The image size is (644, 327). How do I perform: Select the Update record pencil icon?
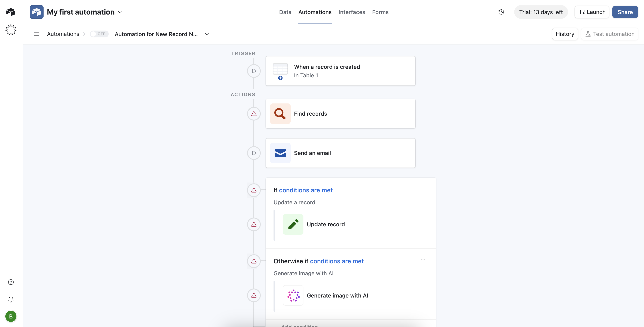click(293, 224)
